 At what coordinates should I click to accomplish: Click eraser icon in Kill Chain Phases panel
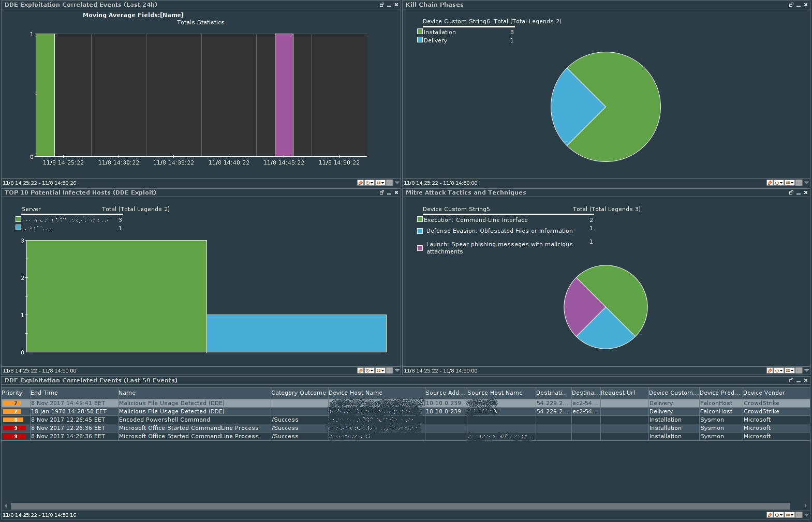(x=770, y=183)
